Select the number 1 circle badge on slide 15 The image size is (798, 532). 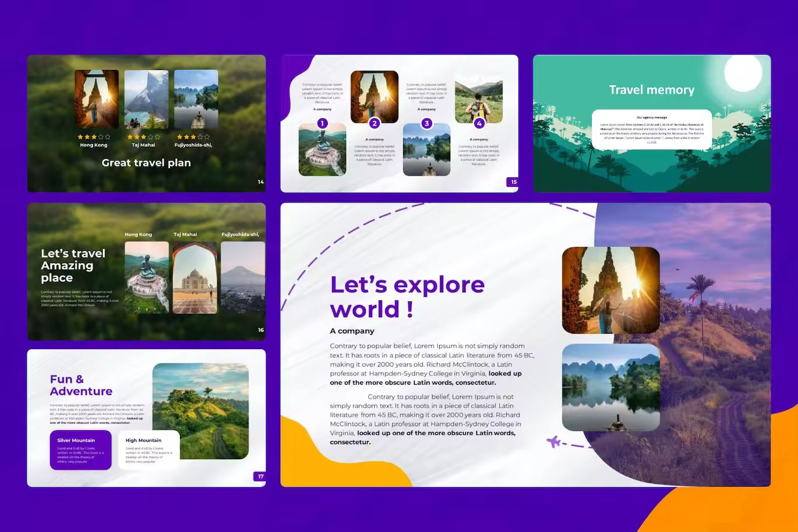coord(322,123)
